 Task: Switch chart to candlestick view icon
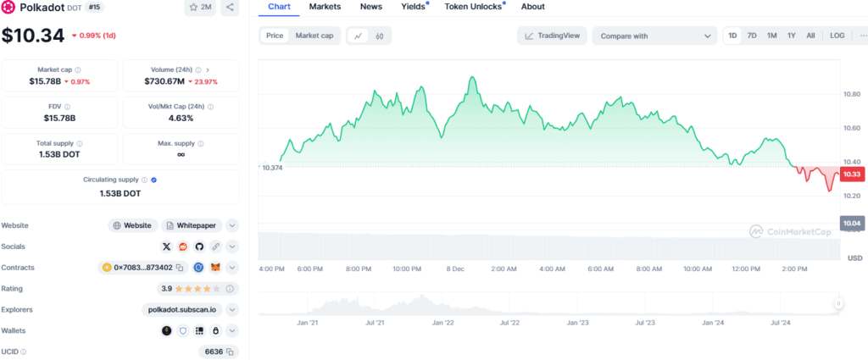point(379,36)
